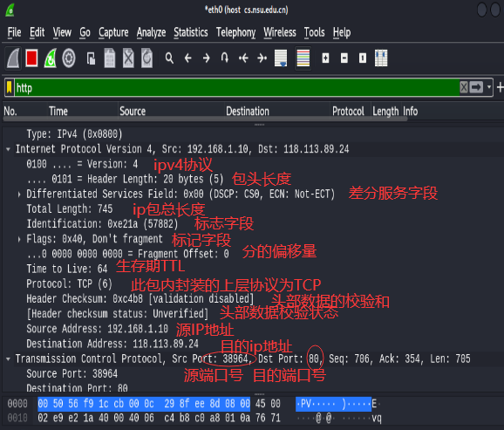Screen dimensions: 504x430
Task: Select the Identification: 0xe21a row
Action: tap(102, 224)
